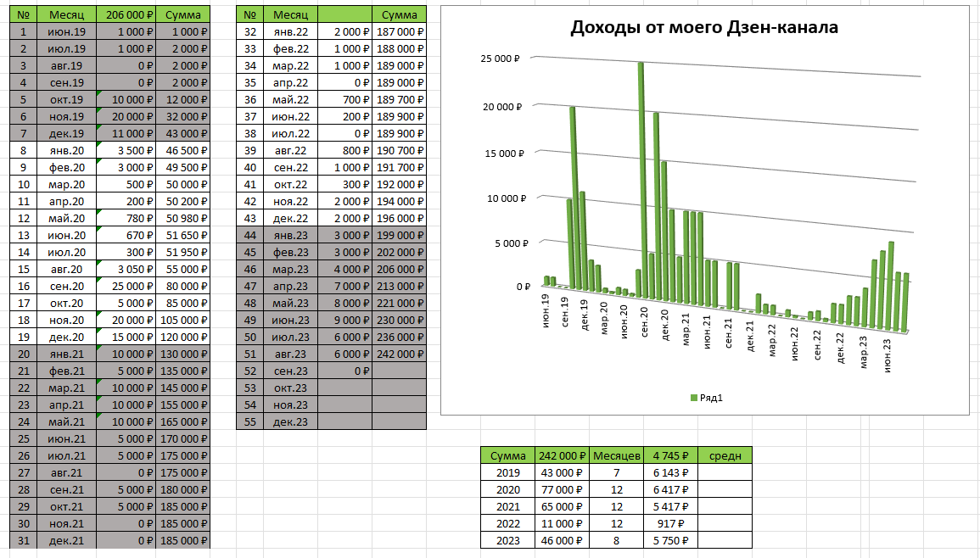The height and width of the screenshot is (558, 980).
Task: Select the "июн.19" axis label on chart
Action: pyautogui.click(x=546, y=311)
